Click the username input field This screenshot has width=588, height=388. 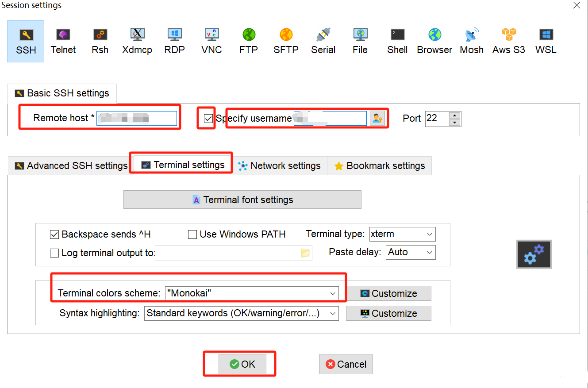(x=330, y=118)
